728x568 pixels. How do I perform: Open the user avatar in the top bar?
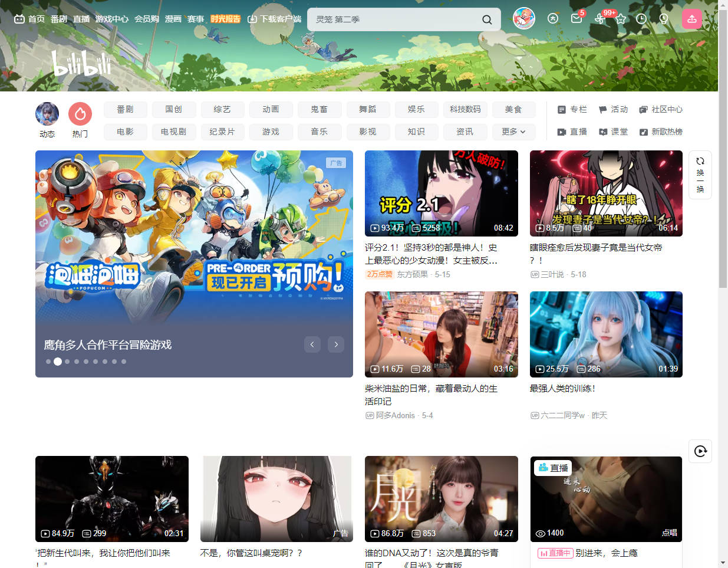[524, 19]
